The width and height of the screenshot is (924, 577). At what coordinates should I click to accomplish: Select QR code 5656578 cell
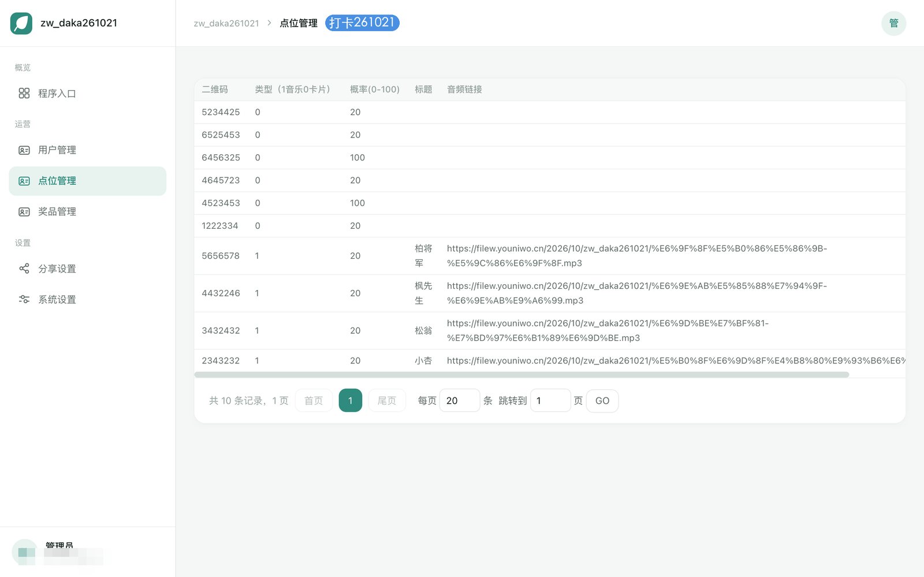tap(221, 256)
